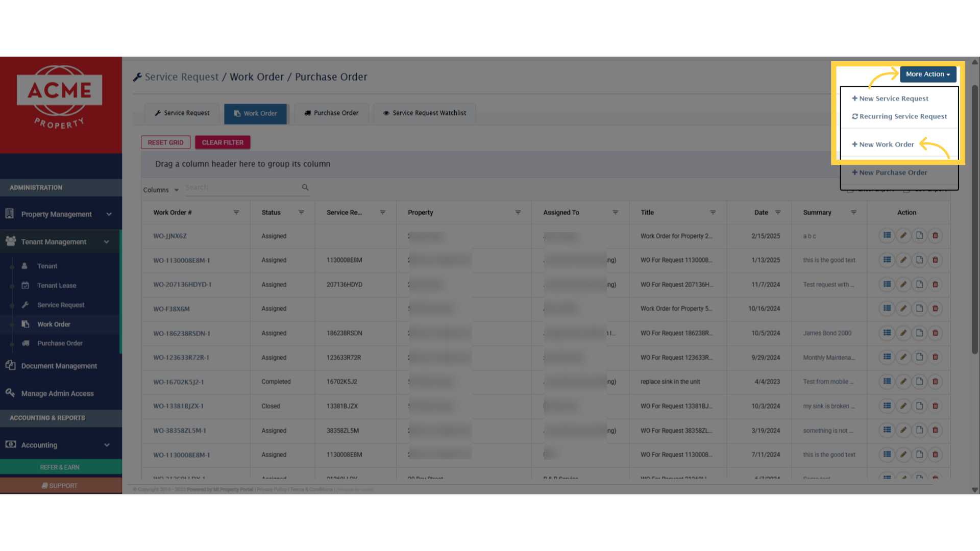Select the Service Request wrench icon in sidebar
This screenshot has height=551, width=980.
[25, 305]
